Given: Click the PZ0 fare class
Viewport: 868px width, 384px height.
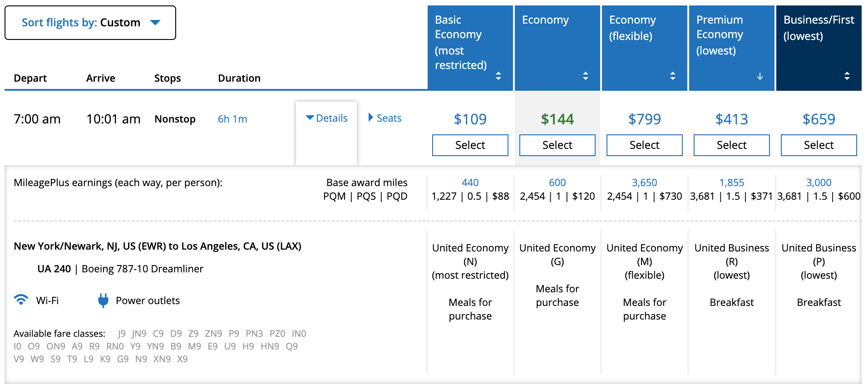Looking at the screenshot, I should [x=277, y=334].
